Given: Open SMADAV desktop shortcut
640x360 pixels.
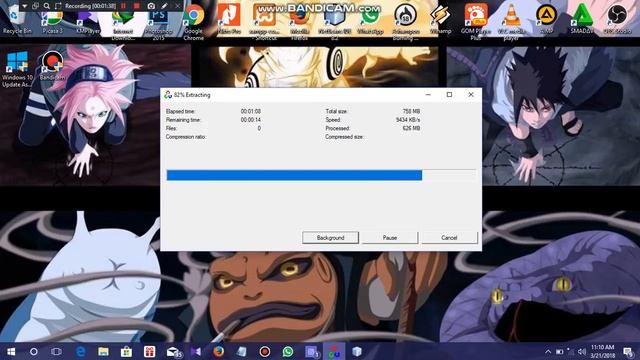Looking at the screenshot, I should coord(582,19).
